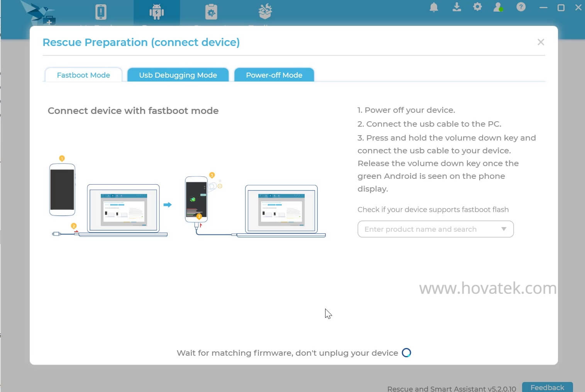The height and width of the screenshot is (392, 585).
Task: Select the Rescue android icon
Action: coord(156,12)
